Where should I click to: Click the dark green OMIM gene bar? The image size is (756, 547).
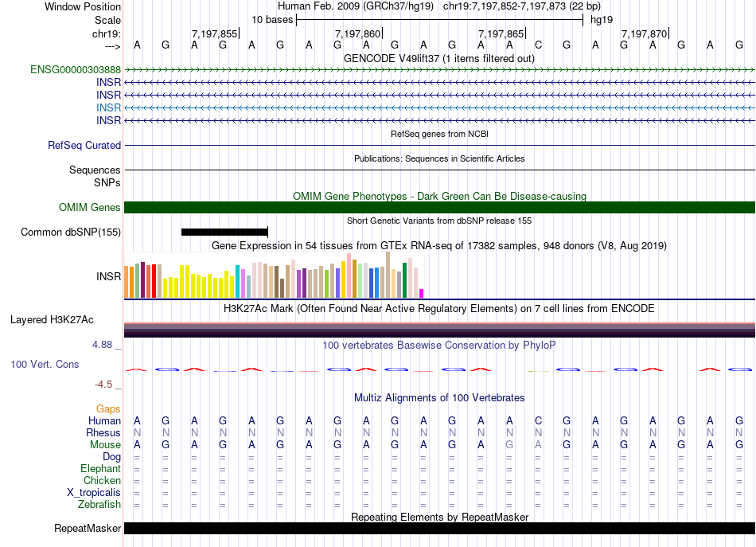(x=439, y=208)
